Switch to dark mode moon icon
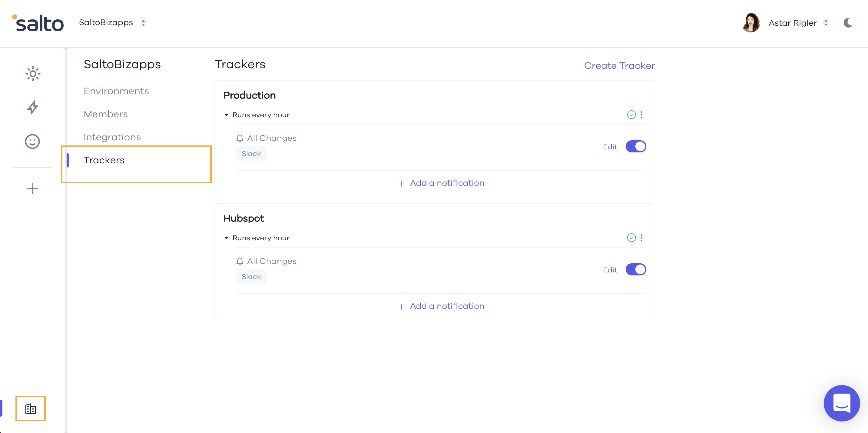The width and height of the screenshot is (868, 433). [x=848, y=23]
